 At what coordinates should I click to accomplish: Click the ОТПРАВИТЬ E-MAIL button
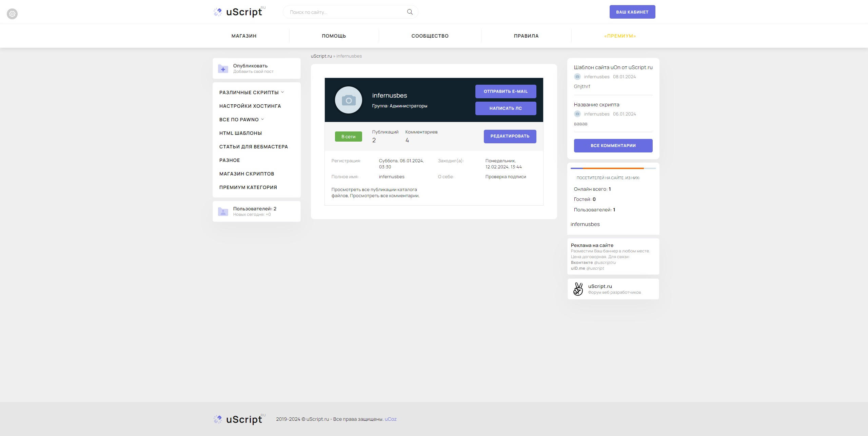(506, 91)
